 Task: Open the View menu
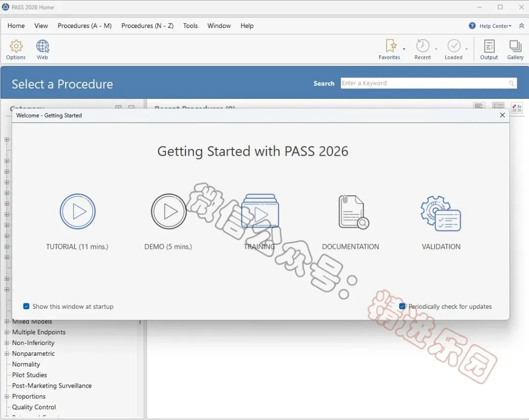pos(41,25)
